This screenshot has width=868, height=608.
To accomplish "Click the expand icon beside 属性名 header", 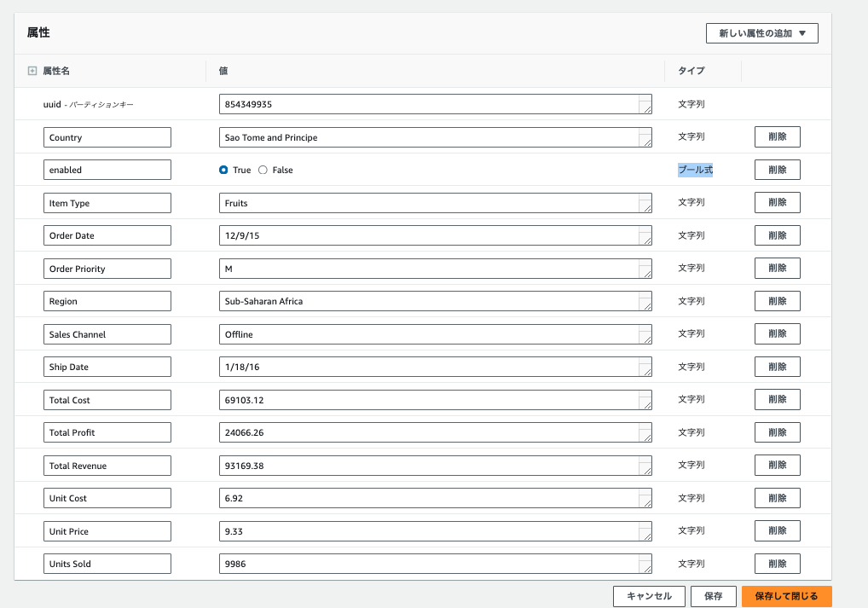I will 32,72.
